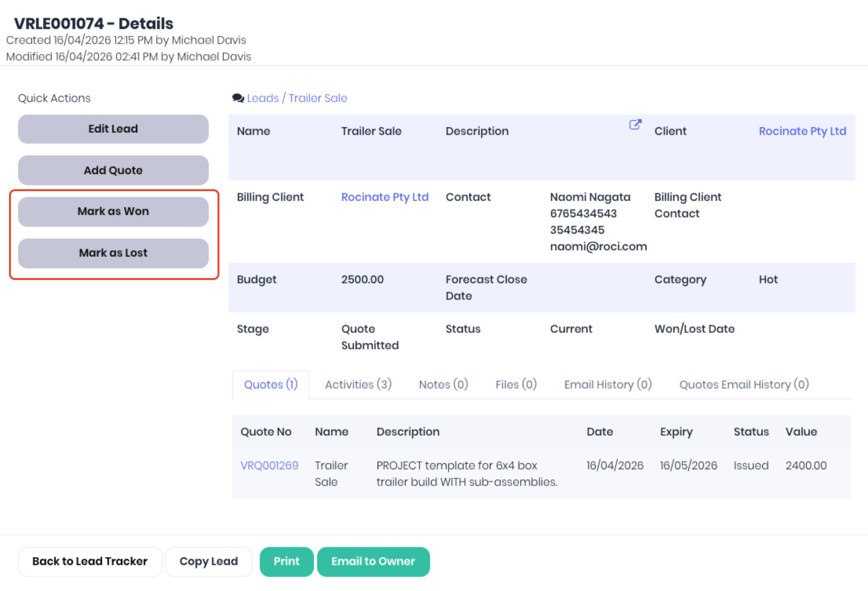Mark the lead as Won
868x591 pixels.
click(113, 212)
